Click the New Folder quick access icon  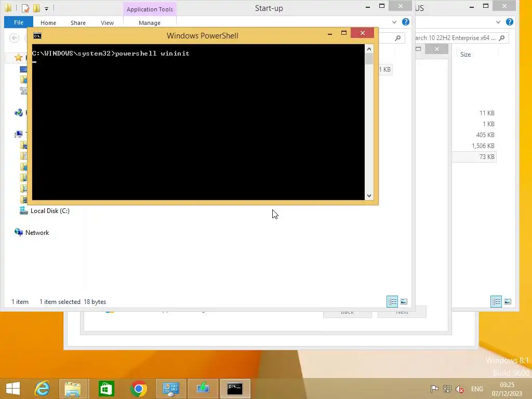tap(37, 8)
